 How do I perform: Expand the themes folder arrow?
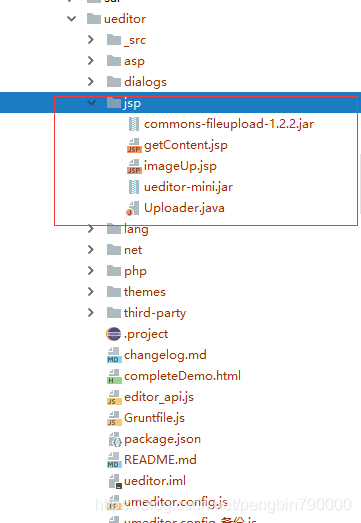[91, 292]
